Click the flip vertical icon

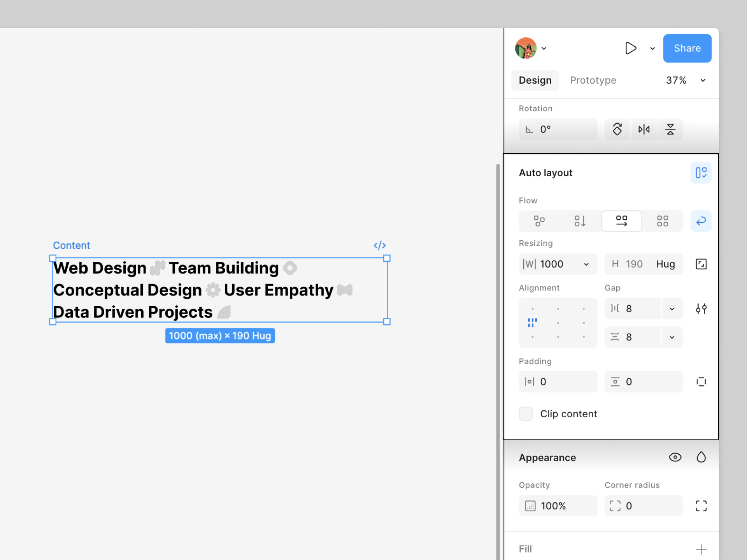[x=670, y=129]
